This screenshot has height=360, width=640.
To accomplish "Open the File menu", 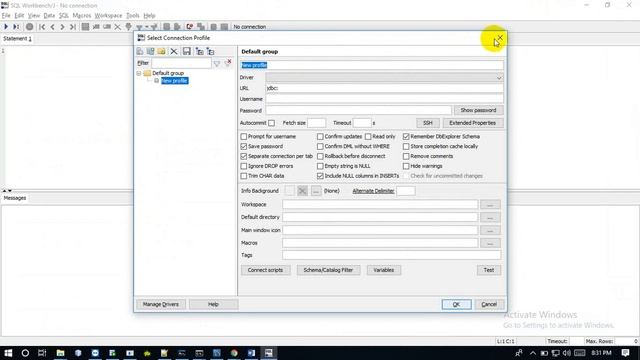I will [x=6, y=16].
